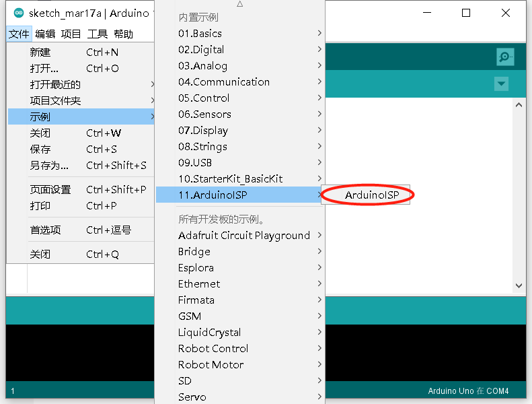
Task: Open SD library examples
Action: pos(240,380)
